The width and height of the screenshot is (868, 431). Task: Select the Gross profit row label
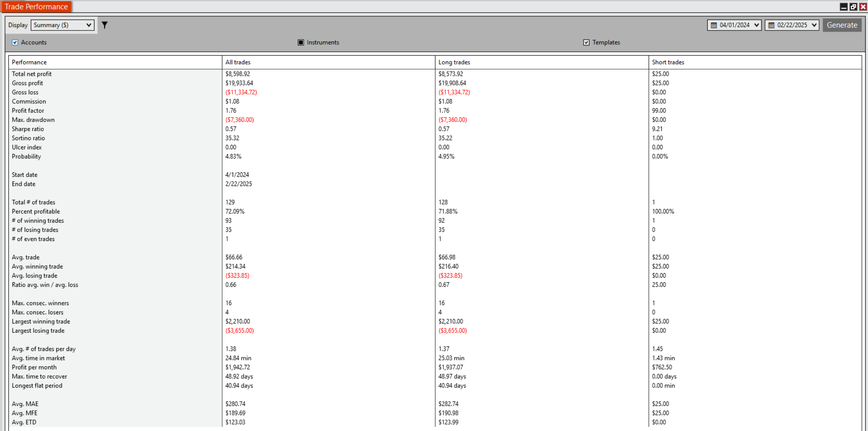(x=27, y=83)
